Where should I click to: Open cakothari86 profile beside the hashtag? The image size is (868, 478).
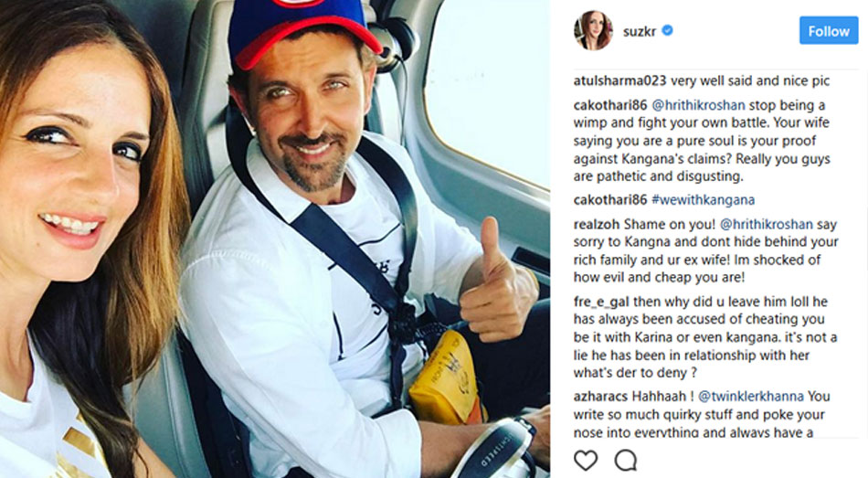coord(610,200)
